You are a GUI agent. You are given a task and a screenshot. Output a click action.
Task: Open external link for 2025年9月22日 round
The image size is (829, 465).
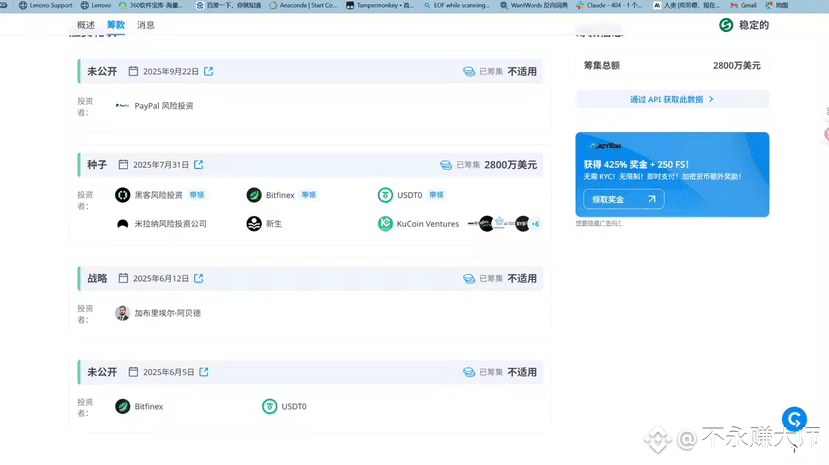pyautogui.click(x=209, y=71)
